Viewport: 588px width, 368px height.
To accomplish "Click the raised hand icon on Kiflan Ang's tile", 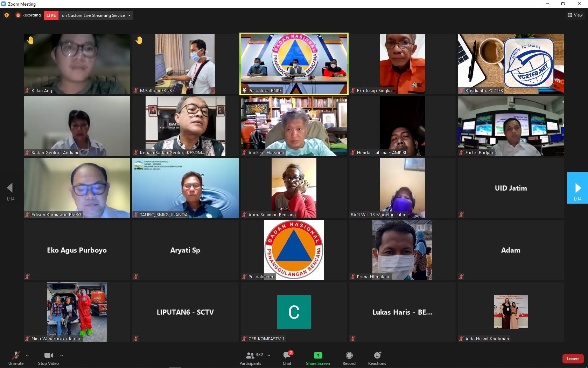I will (30, 40).
